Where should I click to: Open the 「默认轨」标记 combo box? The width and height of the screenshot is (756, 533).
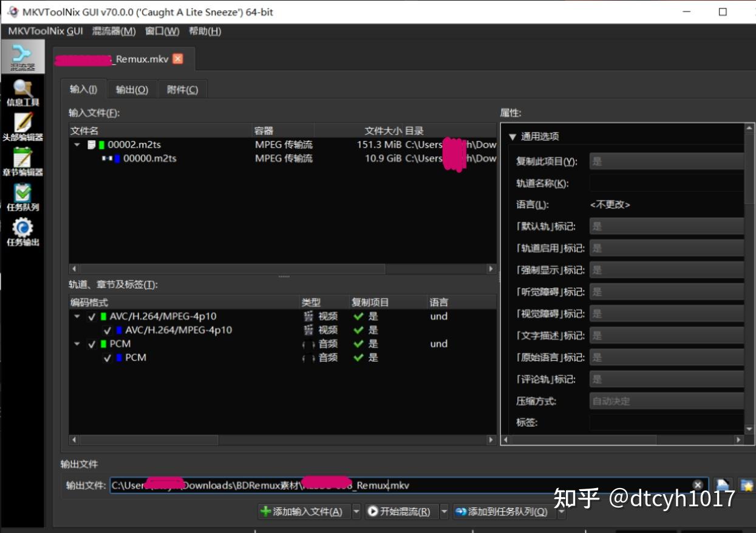click(x=667, y=226)
